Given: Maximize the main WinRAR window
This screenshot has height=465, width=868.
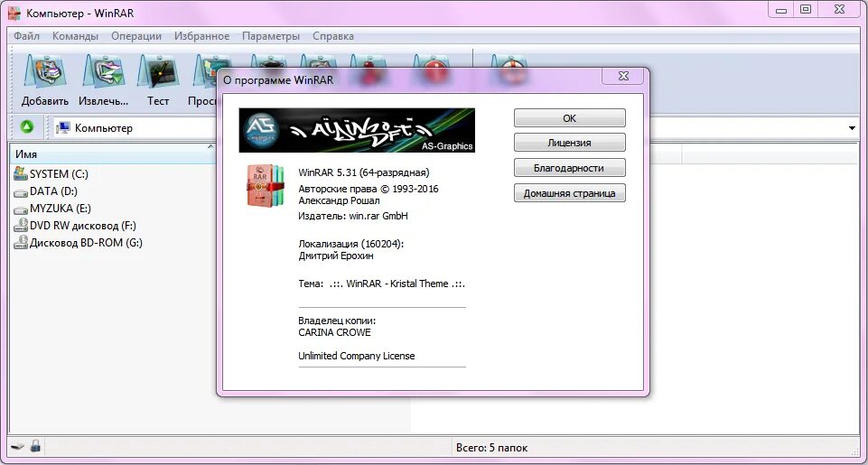Looking at the screenshot, I should (x=806, y=9).
